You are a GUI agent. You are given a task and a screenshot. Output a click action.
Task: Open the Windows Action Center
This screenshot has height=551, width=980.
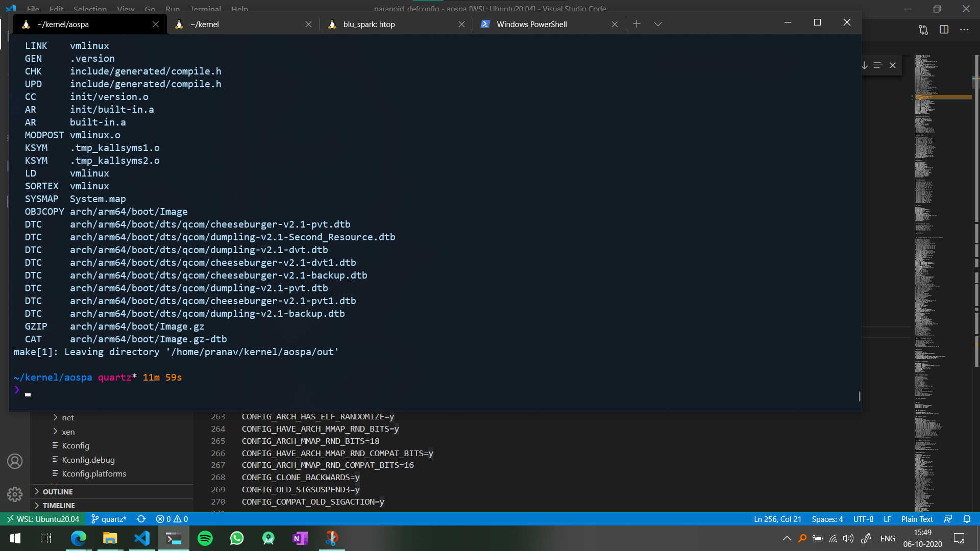tap(959, 538)
